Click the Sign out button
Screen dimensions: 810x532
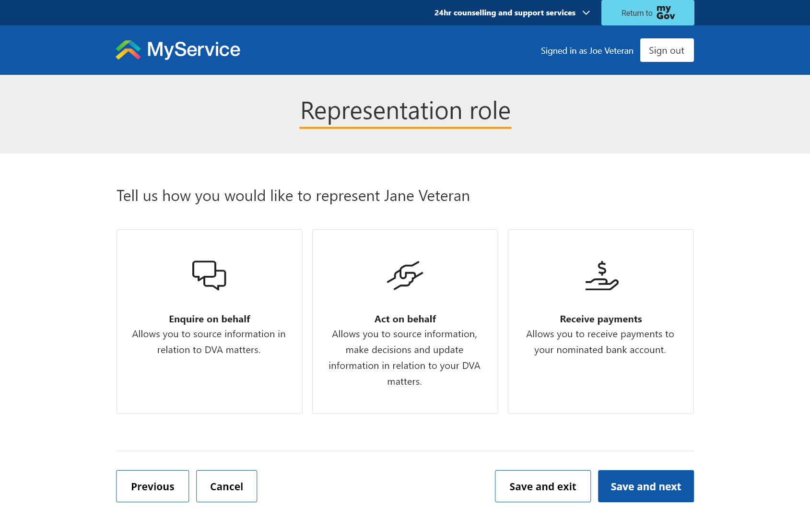click(x=667, y=50)
